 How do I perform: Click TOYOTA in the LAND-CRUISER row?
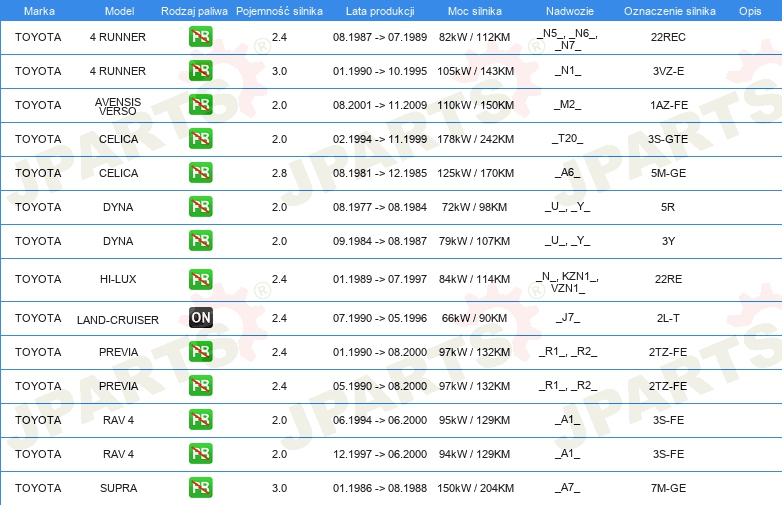(38, 318)
